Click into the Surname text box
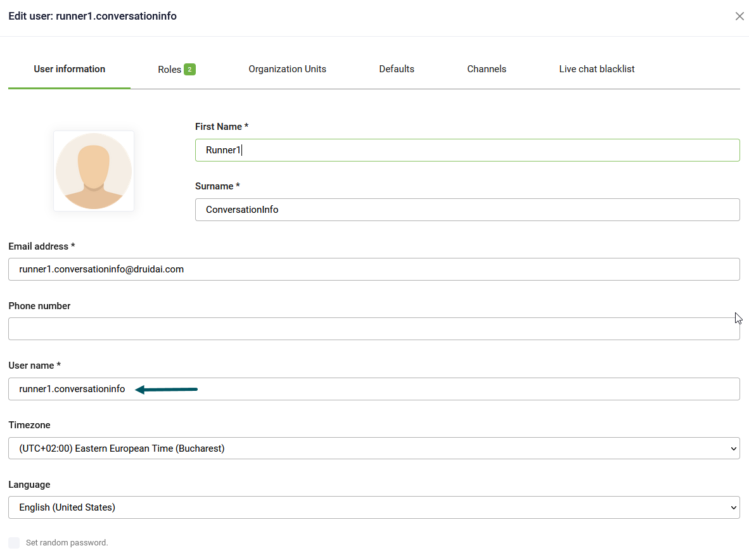Screen dimensions: 749x560 [467, 210]
